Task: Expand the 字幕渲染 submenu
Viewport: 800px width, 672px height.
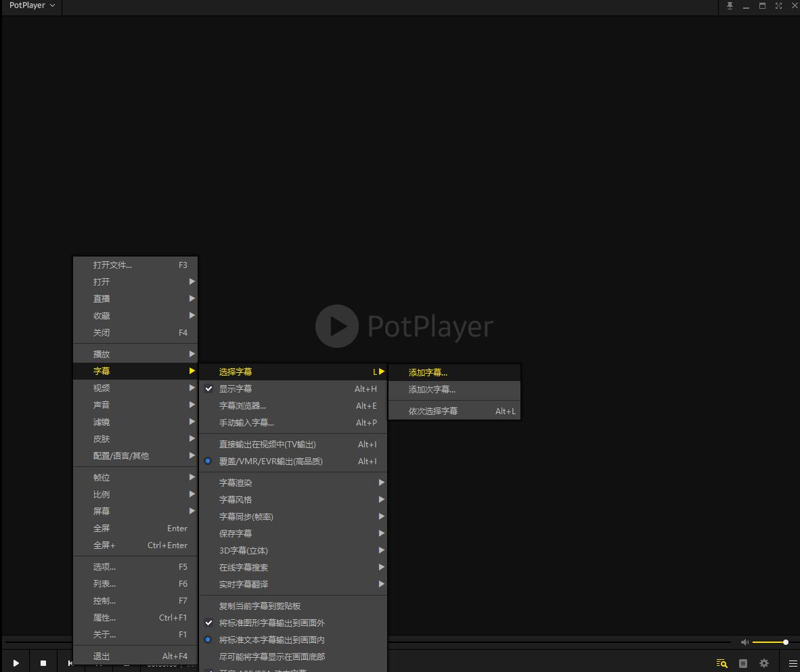Action: coord(293,483)
